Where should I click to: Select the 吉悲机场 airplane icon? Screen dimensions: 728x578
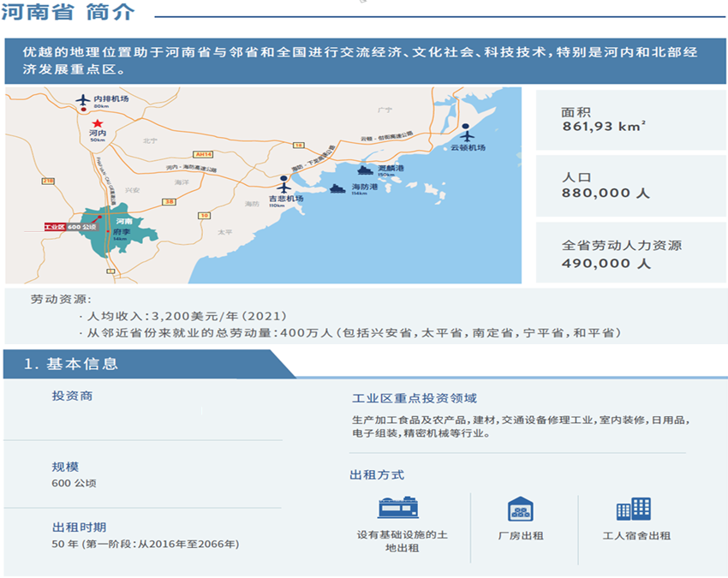(x=284, y=183)
